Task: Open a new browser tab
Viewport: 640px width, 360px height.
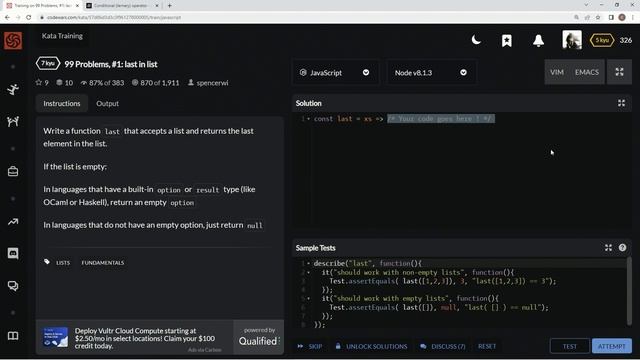Action: pyautogui.click(x=169, y=6)
